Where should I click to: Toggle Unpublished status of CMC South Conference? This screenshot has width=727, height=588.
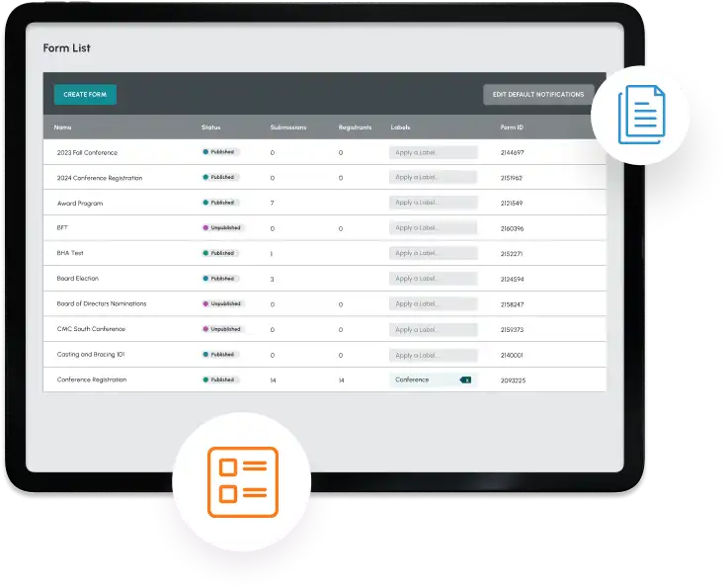[222, 329]
